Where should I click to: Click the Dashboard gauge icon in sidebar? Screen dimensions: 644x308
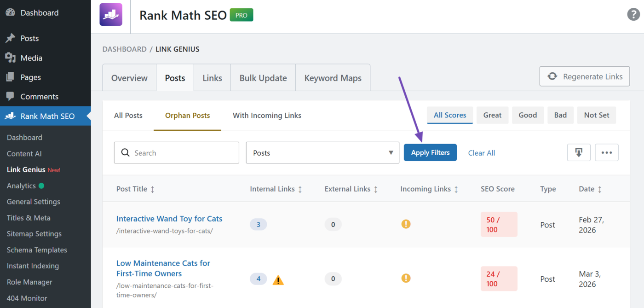(x=10, y=12)
